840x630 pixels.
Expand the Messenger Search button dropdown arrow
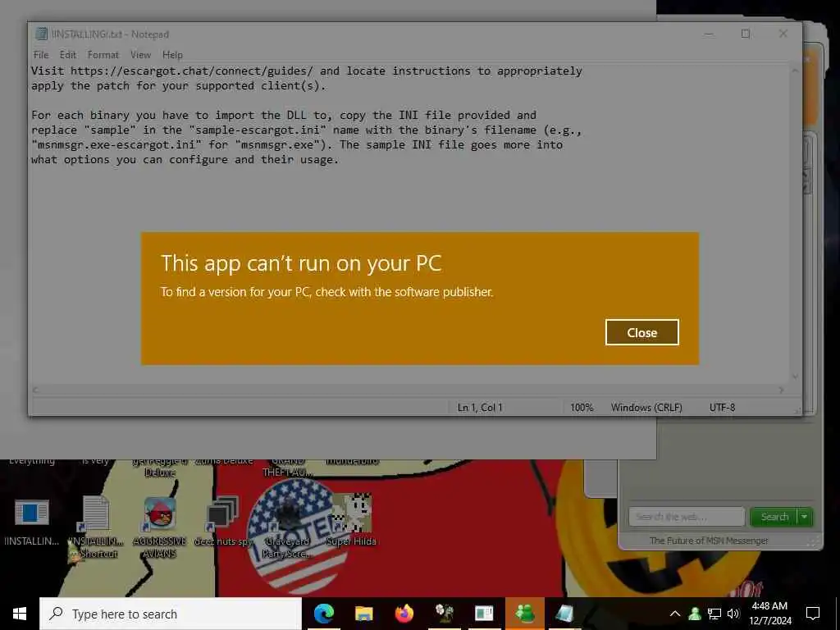[805, 517]
